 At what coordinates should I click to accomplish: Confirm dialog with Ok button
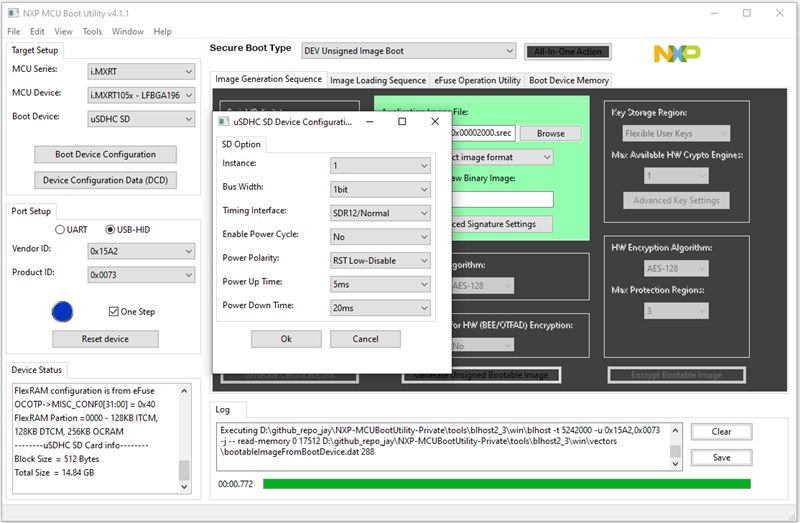pyautogui.click(x=286, y=339)
